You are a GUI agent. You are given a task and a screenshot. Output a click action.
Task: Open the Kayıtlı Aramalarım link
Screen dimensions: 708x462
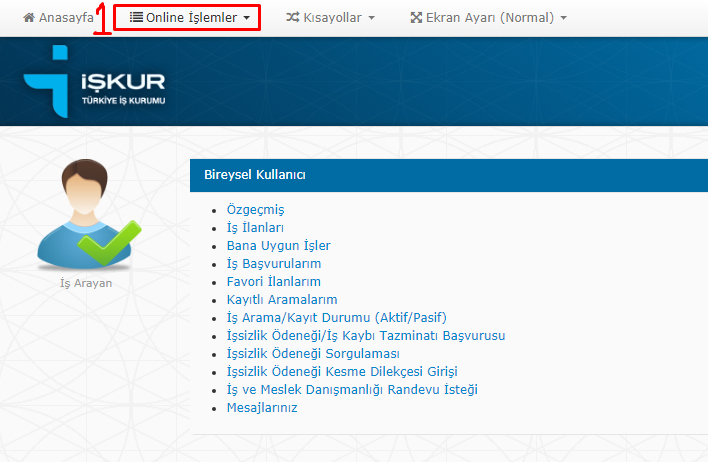[x=282, y=299]
